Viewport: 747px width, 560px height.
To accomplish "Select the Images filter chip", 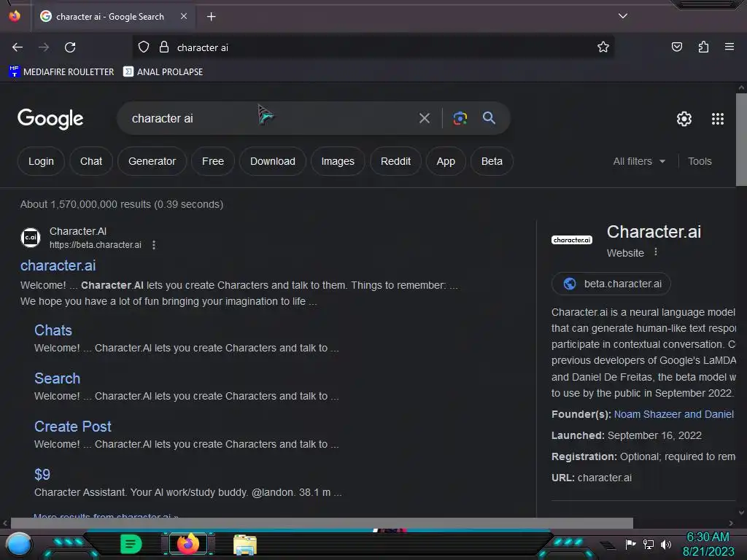I will tap(338, 161).
